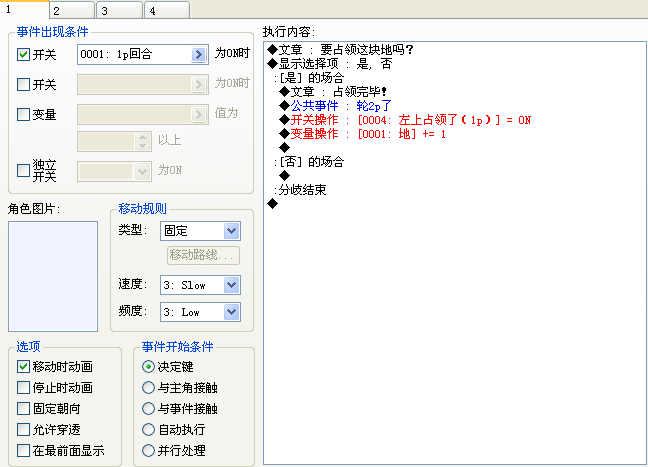The height and width of the screenshot is (467, 648).
Task: Select the last empty command line diamond
Action: 273,204
